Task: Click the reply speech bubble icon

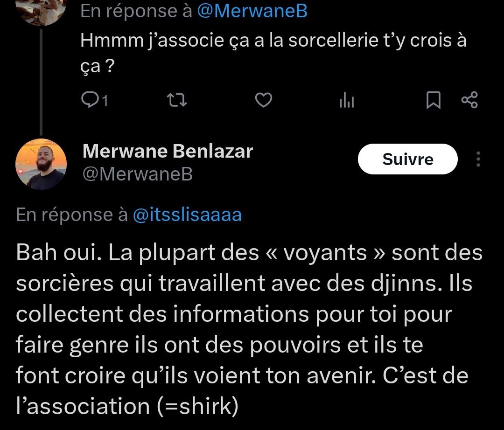Action: click(x=89, y=100)
